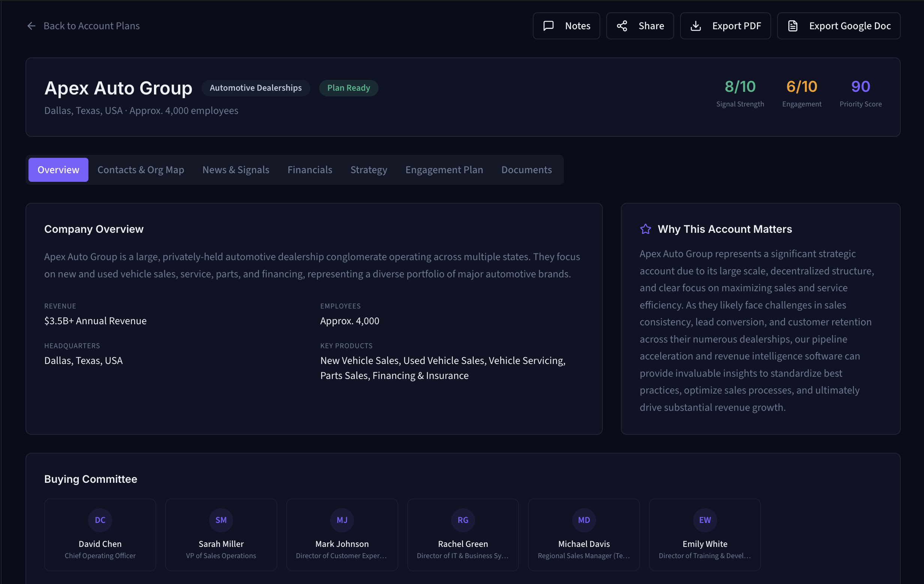Click the Google Doc file icon
Screen dimensions: 924x584
(x=792, y=26)
